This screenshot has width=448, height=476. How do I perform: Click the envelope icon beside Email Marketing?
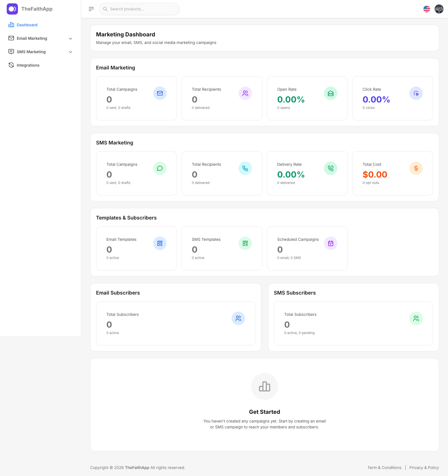point(11,38)
